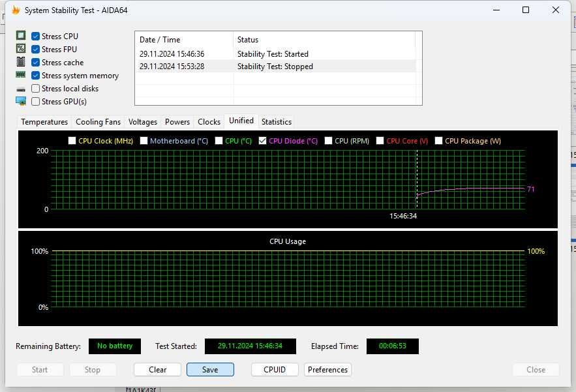Screen dimensions: 576x392
Task: Enable the Stress local disks checkbox
Action: pyautogui.click(x=36, y=89)
